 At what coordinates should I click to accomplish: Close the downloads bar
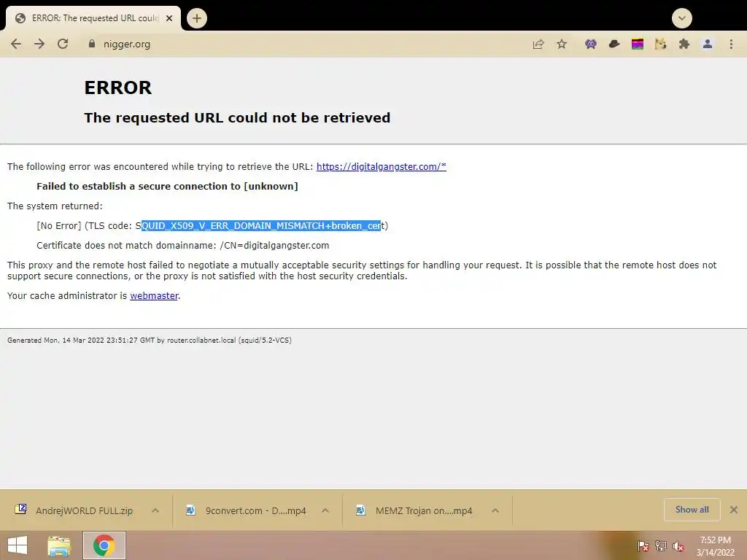734,510
